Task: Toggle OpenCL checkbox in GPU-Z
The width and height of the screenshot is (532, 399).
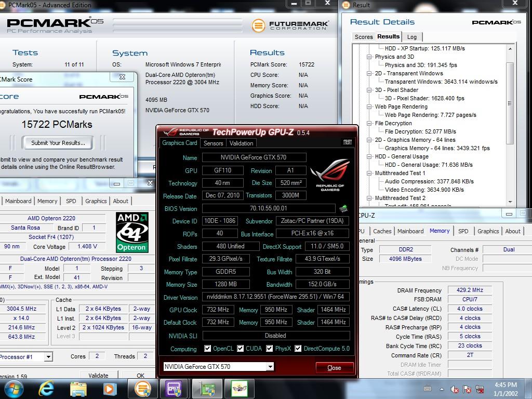Action: (208, 349)
